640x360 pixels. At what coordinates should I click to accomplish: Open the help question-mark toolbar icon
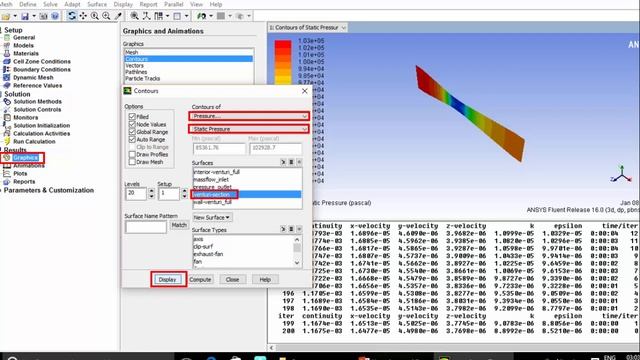click(x=55, y=16)
